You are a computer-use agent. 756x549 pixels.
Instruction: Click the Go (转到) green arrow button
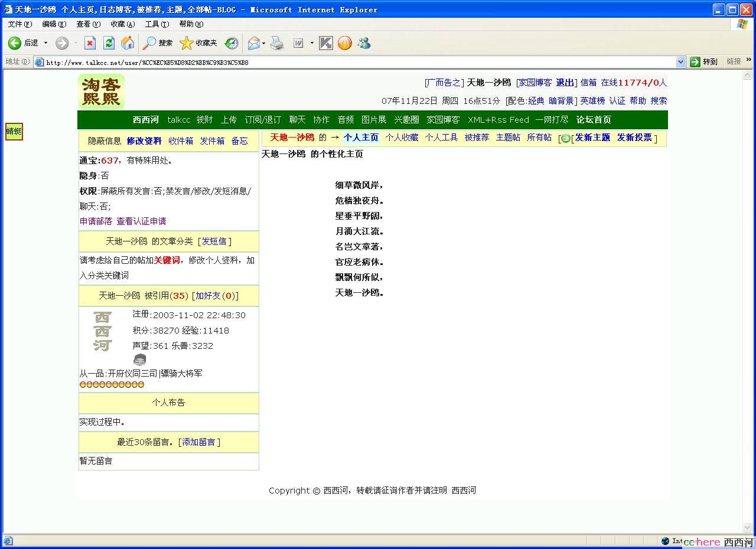coord(704,61)
